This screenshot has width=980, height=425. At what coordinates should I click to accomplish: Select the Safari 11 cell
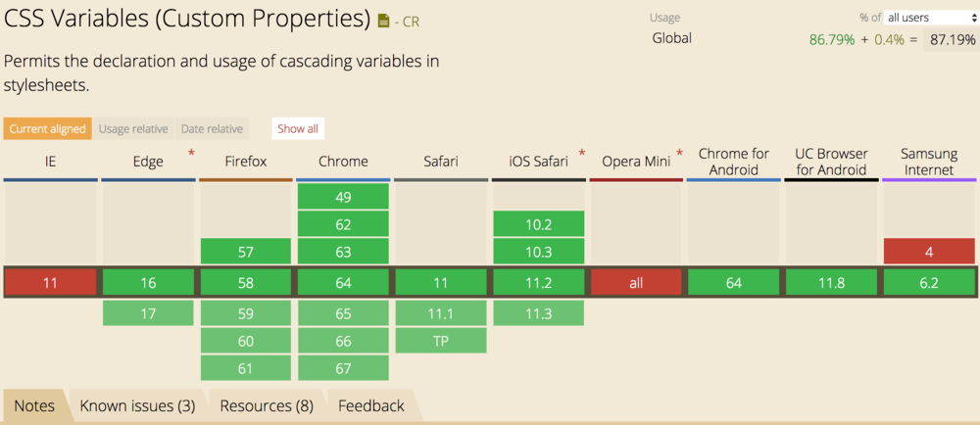441,283
